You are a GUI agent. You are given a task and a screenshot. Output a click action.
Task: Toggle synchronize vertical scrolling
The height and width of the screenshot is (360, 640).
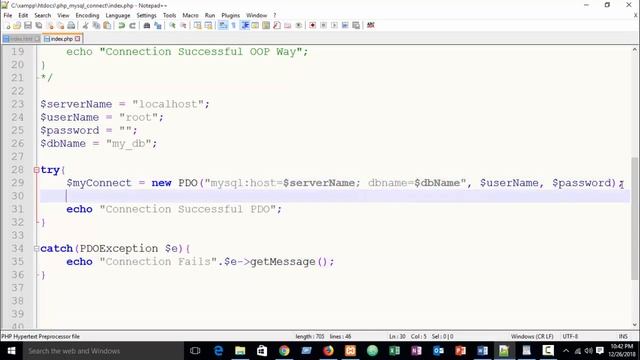point(198,25)
